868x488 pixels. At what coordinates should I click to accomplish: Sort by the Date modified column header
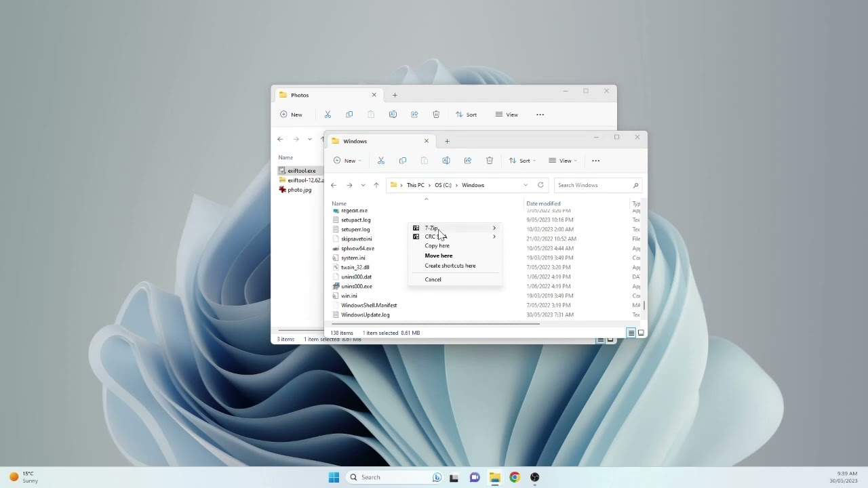pos(544,203)
